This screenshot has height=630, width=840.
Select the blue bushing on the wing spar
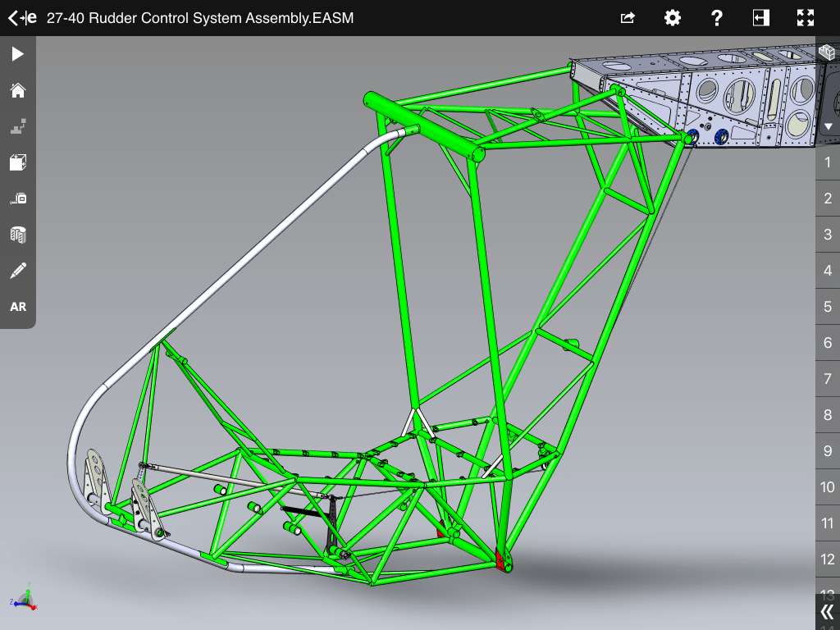click(721, 137)
